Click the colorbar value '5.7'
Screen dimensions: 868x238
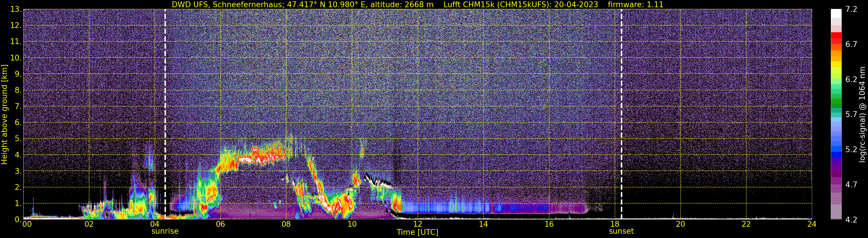851,115
